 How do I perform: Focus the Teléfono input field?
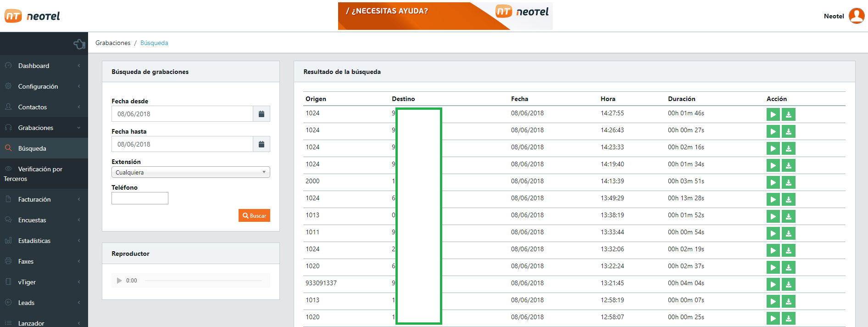[140, 198]
